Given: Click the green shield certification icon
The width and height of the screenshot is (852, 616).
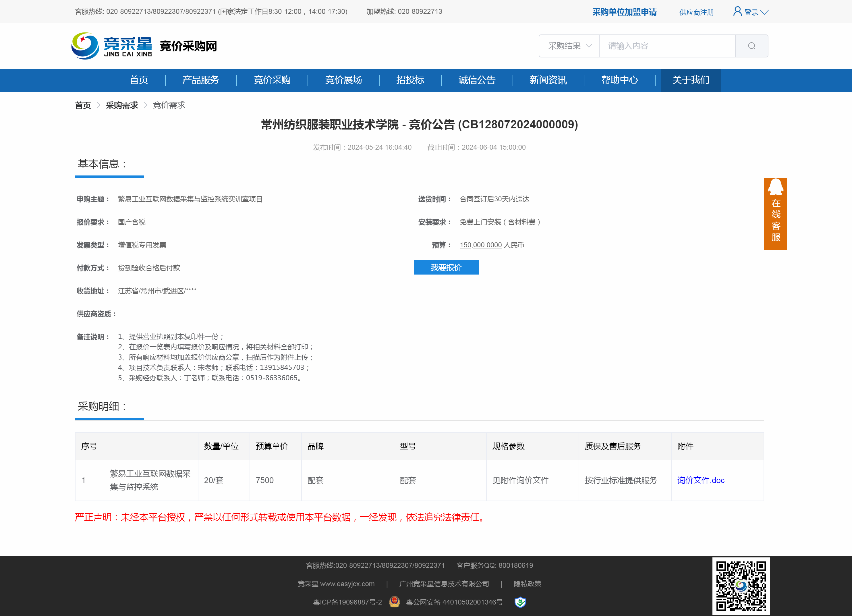Looking at the screenshot, I should (x=520, y=602).
